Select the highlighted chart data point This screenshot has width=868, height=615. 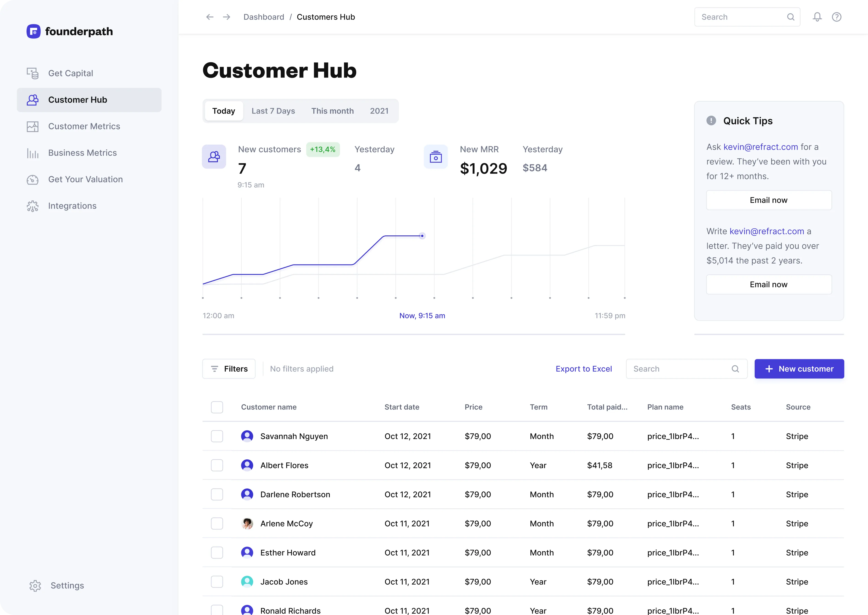[x=422, y=236]
